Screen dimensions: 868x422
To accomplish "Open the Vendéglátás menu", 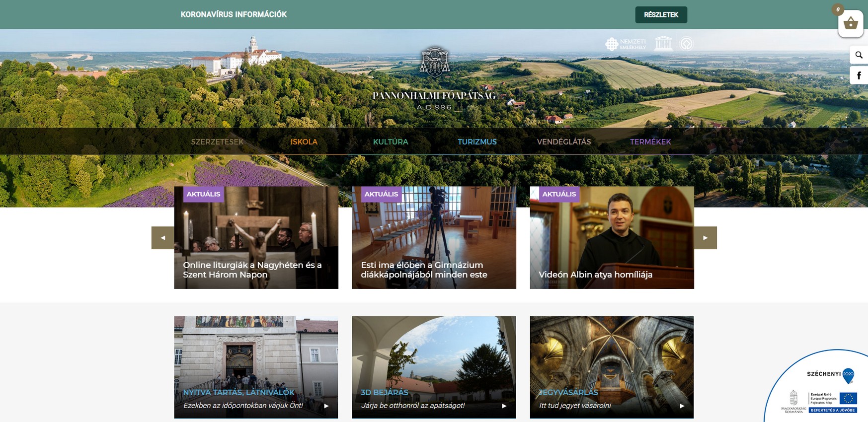I will 564,142.
